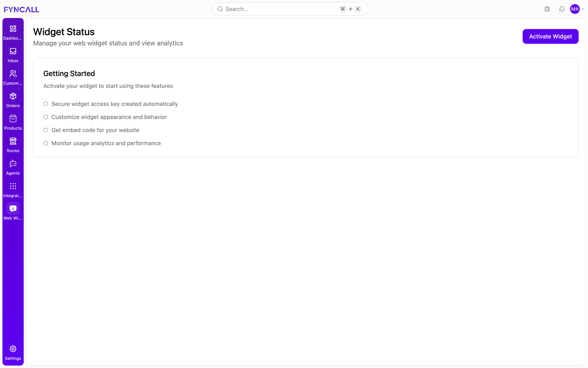Click the bug report icon
Screen dimensions: 588x368
pyautogui.click(x=547, y=9)
